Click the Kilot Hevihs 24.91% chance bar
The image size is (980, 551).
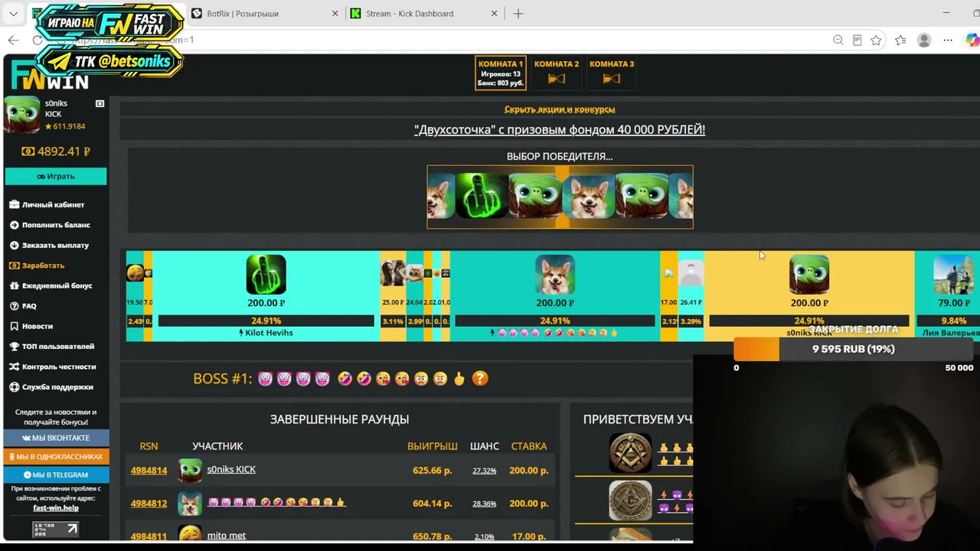point(266,321)
